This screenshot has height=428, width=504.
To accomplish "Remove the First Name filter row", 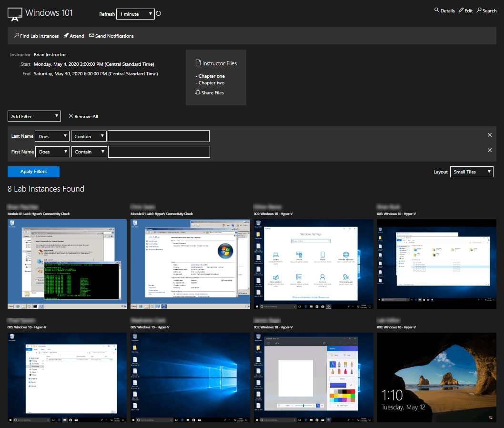I will pos(489,151).
